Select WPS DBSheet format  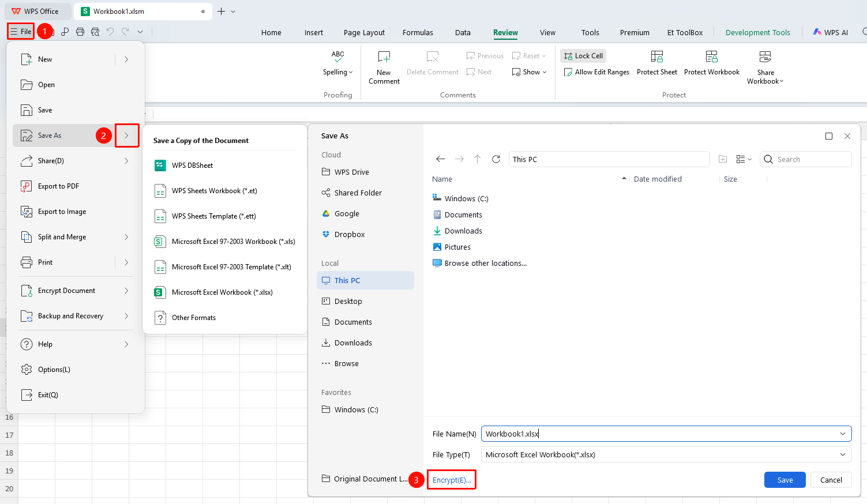click(x=184, y=166)
